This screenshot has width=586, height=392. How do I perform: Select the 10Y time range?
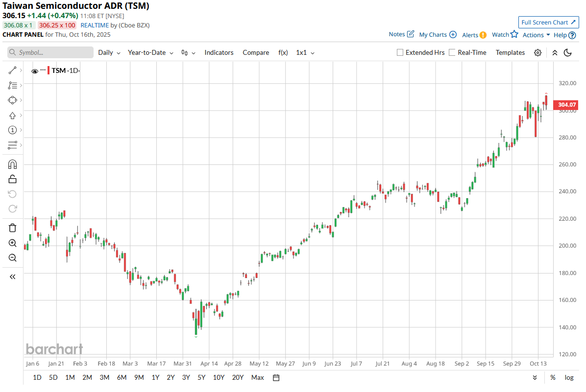pyautogui.click(x=219, y=378)
